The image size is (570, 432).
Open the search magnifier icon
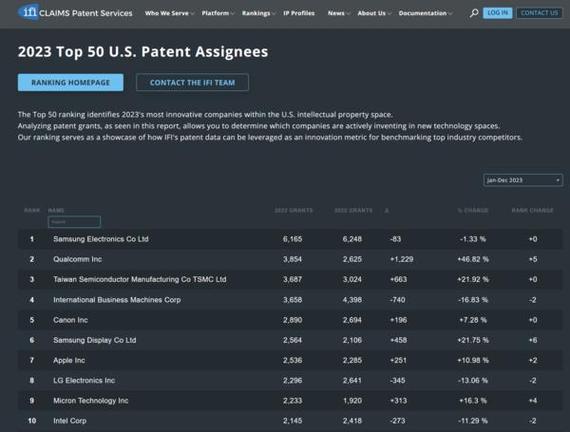[x=474, y=13]
